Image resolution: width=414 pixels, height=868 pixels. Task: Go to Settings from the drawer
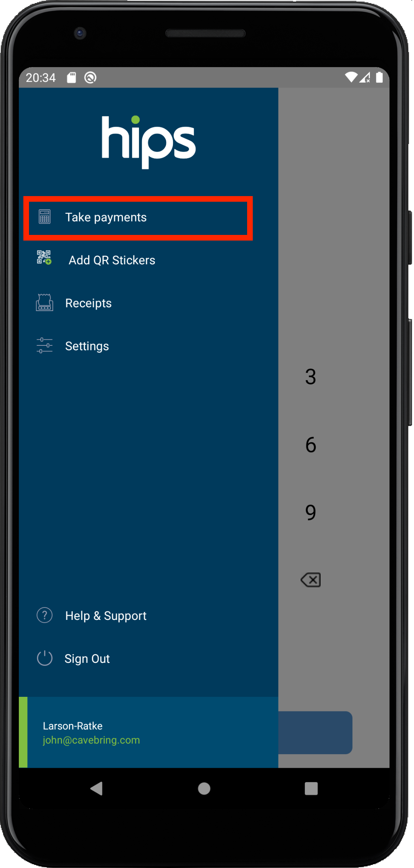coord(87,346)
